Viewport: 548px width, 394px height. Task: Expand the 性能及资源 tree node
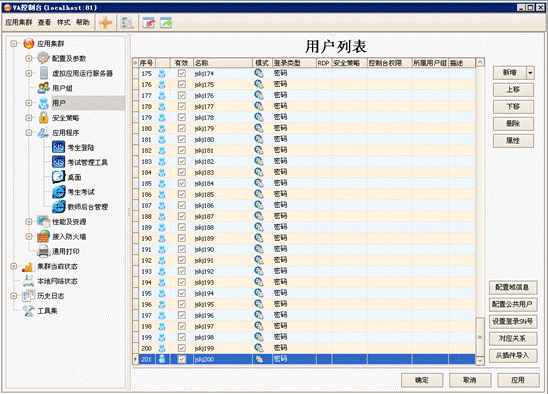pos(29,222)
